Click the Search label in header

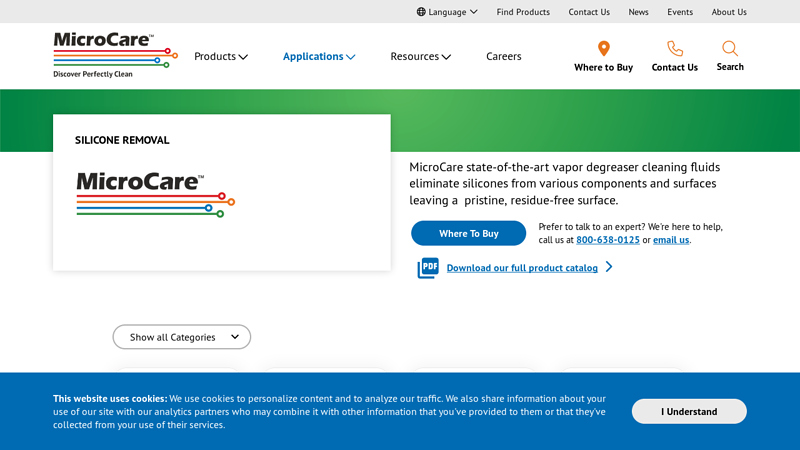click(730, 67)
